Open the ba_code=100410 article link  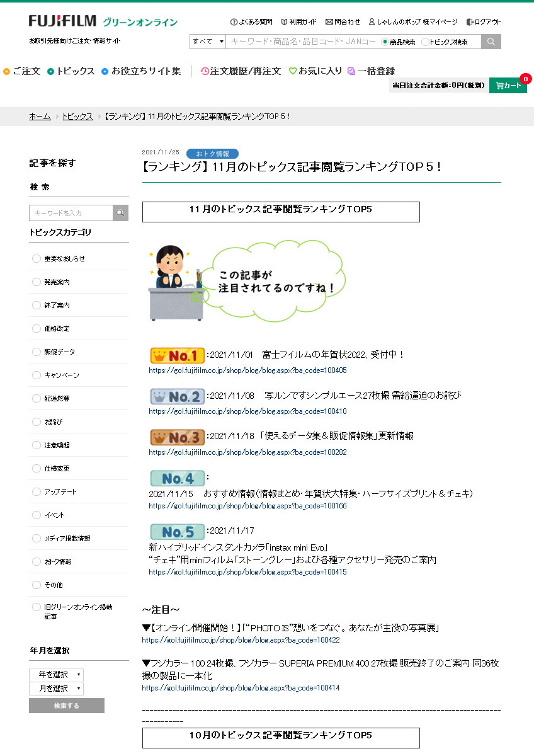pos(247,411)
